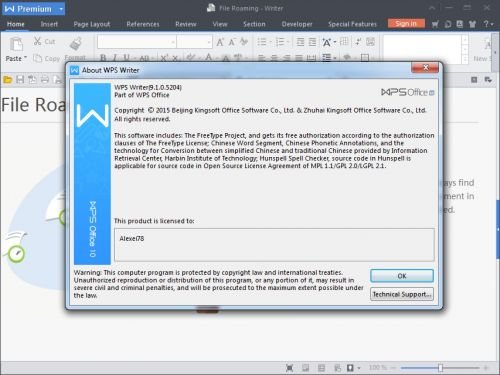Screen dimensions: 500x375
Task: Click the Clear Formatting icon
Action: tap(244, 42)
